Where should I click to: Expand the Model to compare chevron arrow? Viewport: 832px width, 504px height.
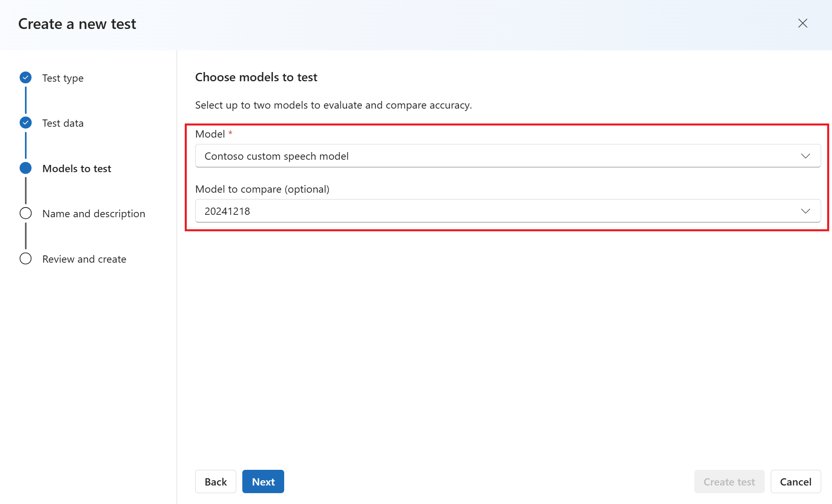pos(805,211)
